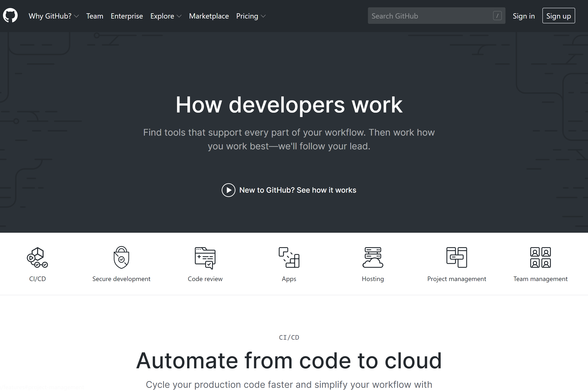Screen dimensions: 588x391
Task: Click the Sign up button
Action: (559, 16)
